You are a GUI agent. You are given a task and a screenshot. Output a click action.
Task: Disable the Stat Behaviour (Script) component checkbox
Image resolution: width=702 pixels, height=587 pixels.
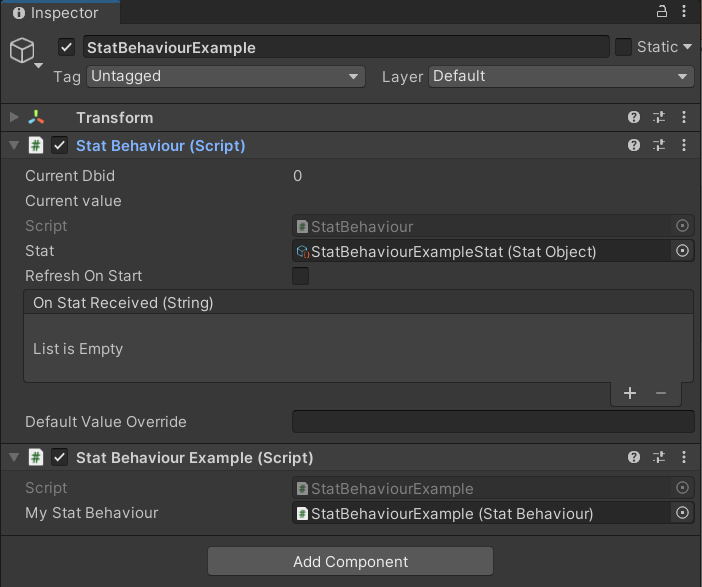click(60, 146)
